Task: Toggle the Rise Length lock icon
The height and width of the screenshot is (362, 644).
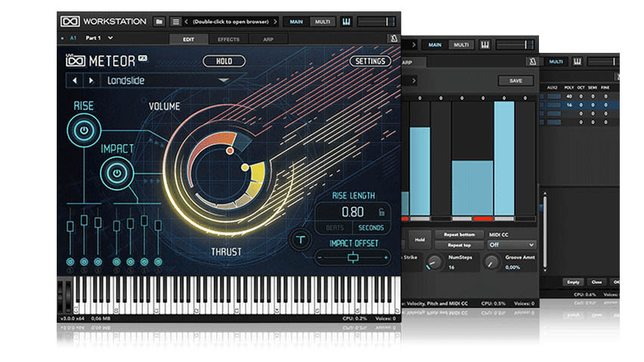Action: tap(382, 212)
